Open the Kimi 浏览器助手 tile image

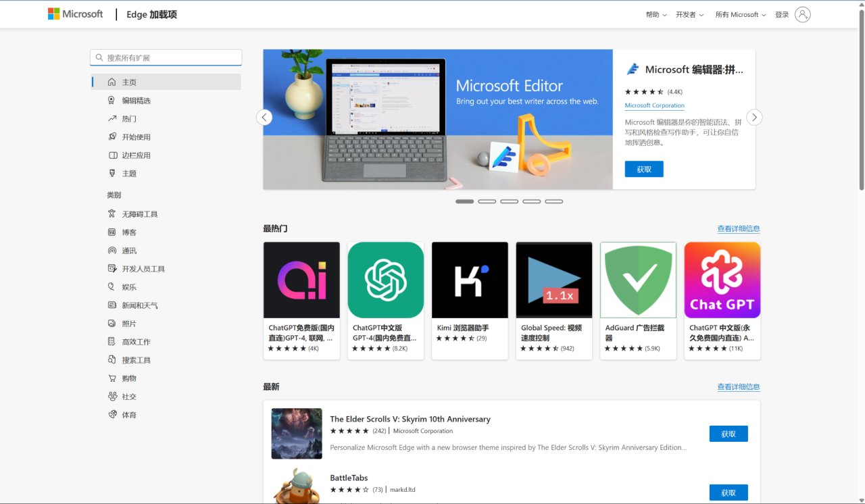pyautogui.click(x=470, y=280)
